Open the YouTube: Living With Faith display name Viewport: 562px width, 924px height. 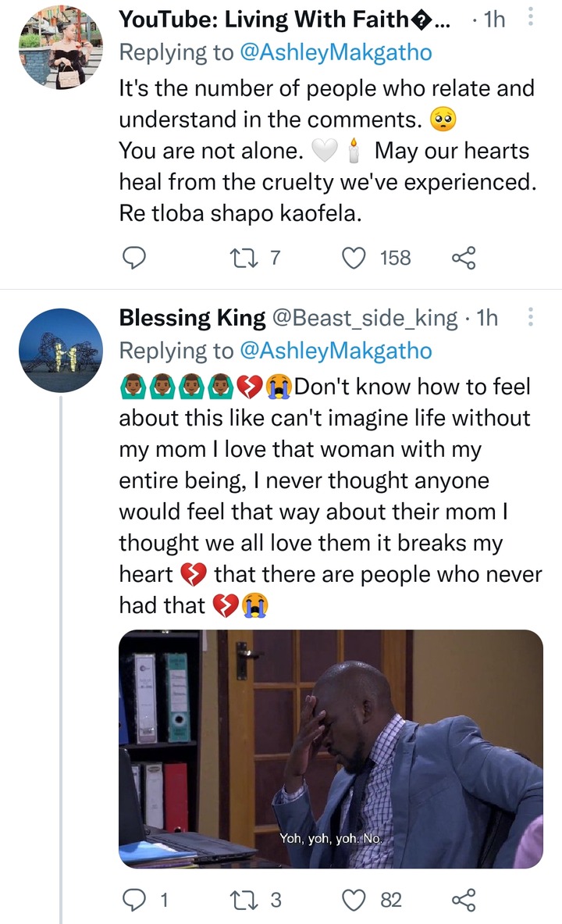[x=285, y=20]
